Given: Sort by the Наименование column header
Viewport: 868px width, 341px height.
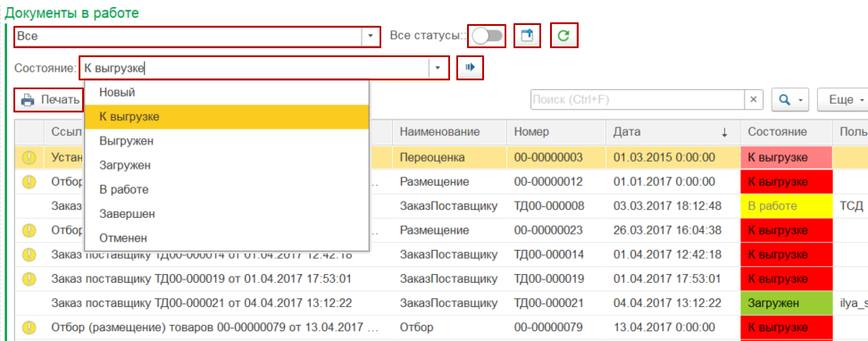Looking at the screenshot, I should click(449, 132).
